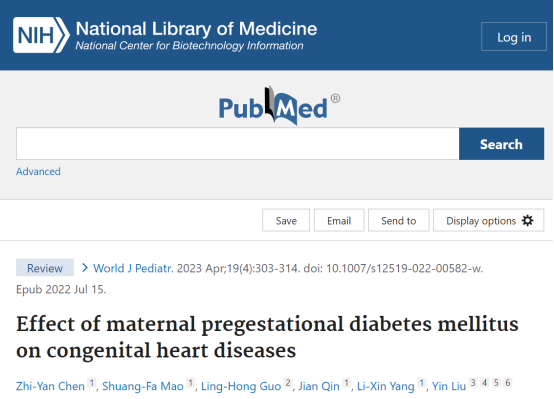
Task: Click the Save button
Action: pos(286,221)
